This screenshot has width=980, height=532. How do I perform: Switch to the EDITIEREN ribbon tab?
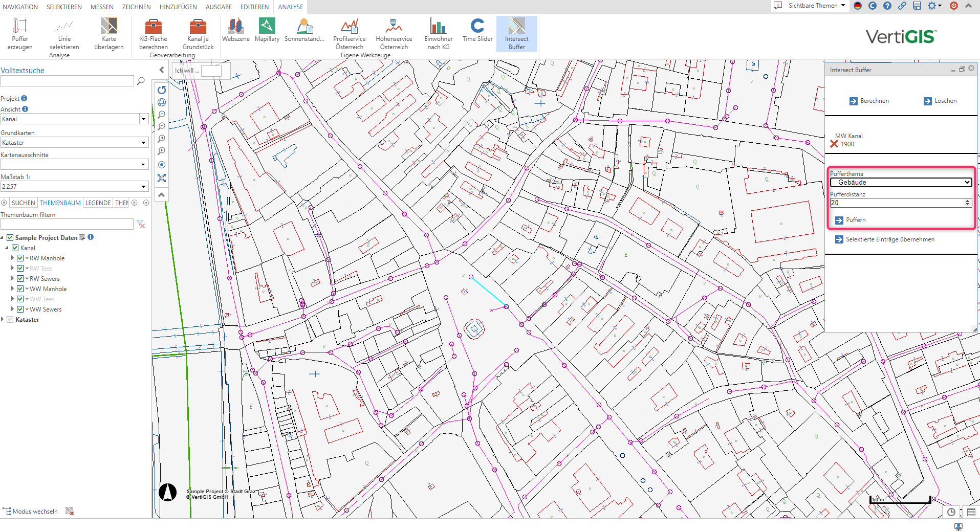pos(254,7)
